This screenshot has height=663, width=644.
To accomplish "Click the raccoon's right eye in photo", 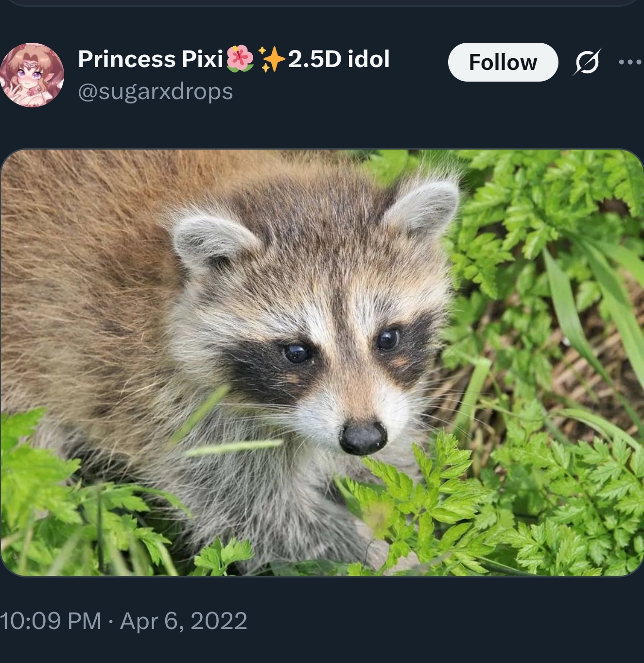I will click(388, 339).
